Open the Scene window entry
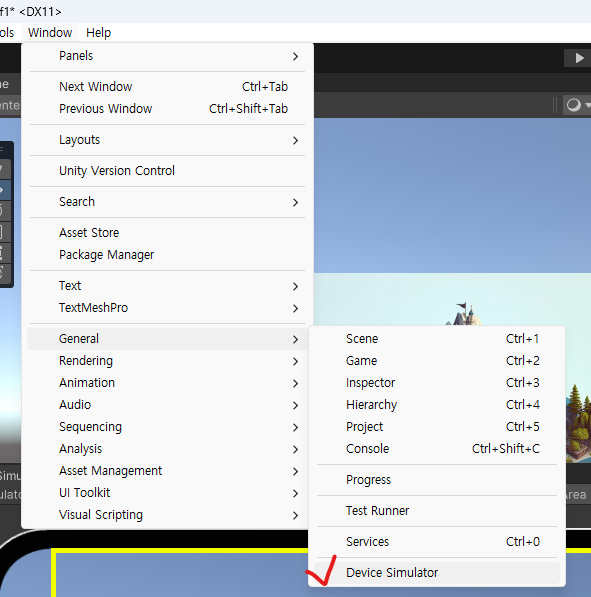The image size is (591, 597). click(x=437, y=339)
